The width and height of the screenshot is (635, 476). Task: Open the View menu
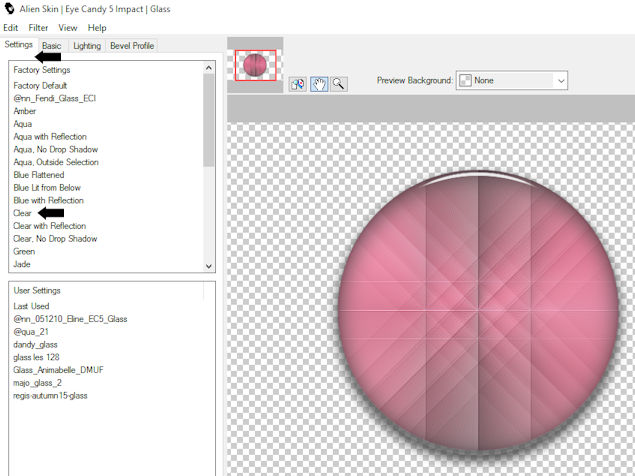pos(68,28)
